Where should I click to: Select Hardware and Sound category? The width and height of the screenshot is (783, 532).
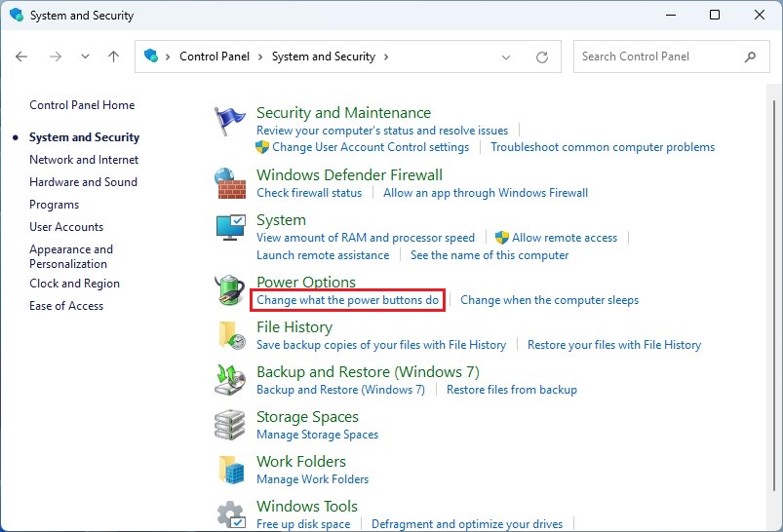pyautogui.click(x=84, y=182)
